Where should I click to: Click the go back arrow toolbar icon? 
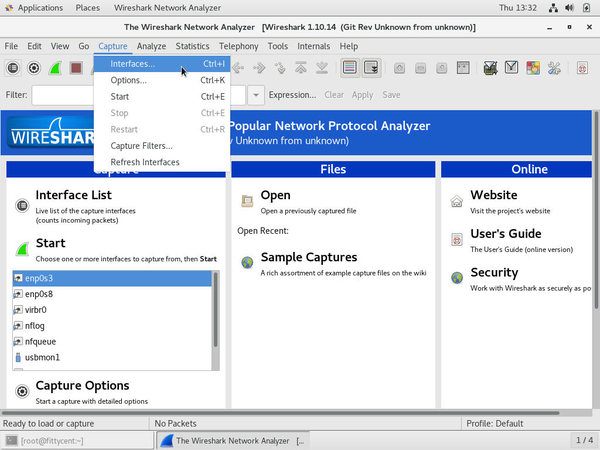[x=238, y=68]
